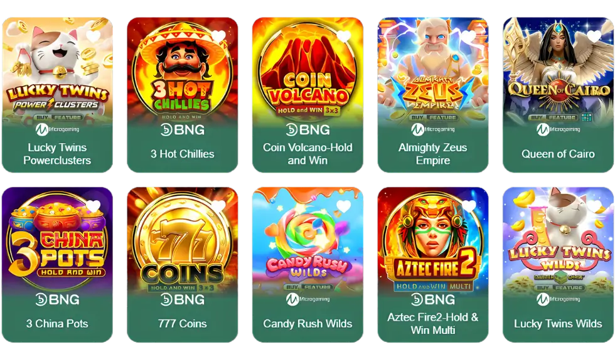This screenshot has width=615, height=364.
Task: Click heart on Aztec Fire 2 card
Action: coord(469,206)
